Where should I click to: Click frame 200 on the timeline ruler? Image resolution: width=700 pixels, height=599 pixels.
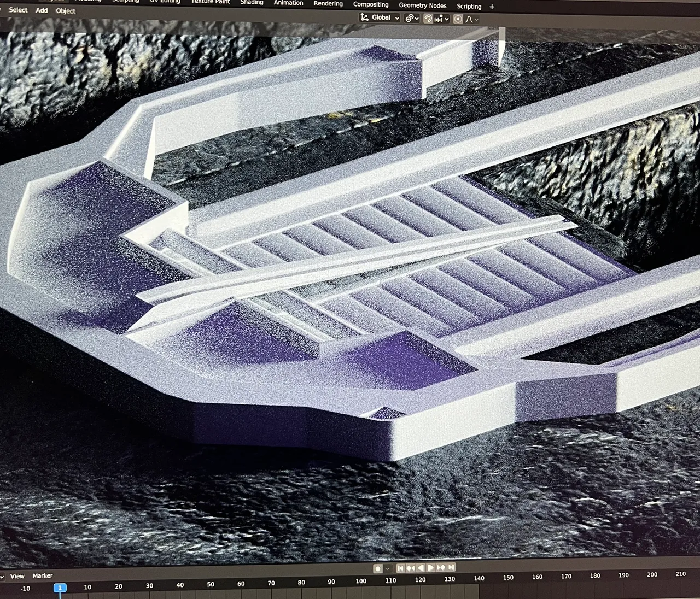pos(652,575)
